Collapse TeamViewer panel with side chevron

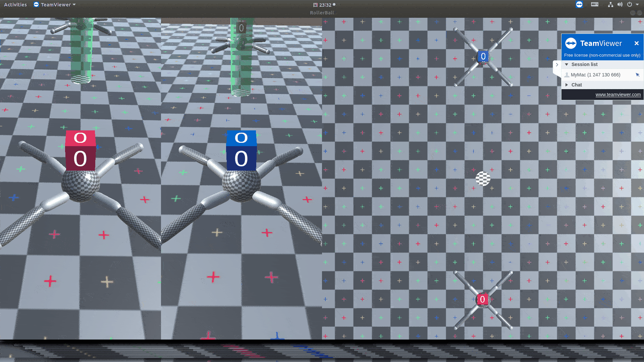(x=557, y=65)
